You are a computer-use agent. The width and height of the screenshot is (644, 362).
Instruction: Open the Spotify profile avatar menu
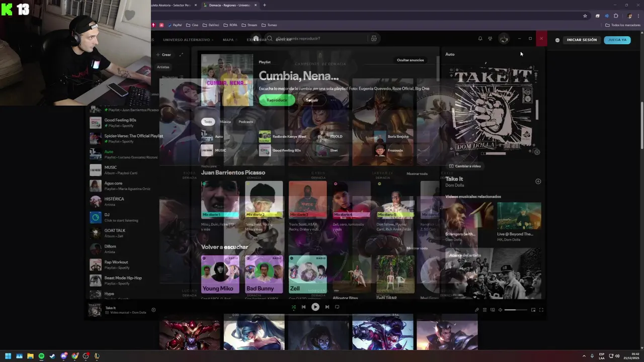504,39
